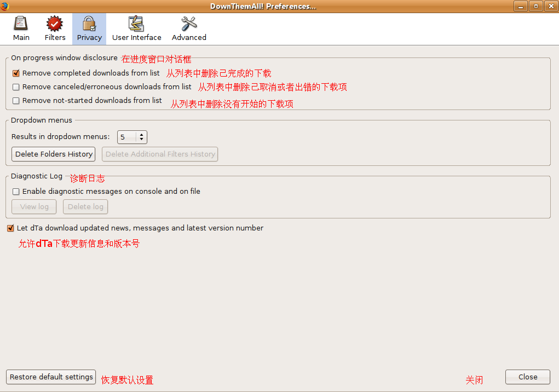
Task: Click Delete Folders History button
Action: click(x=54, y=154)
